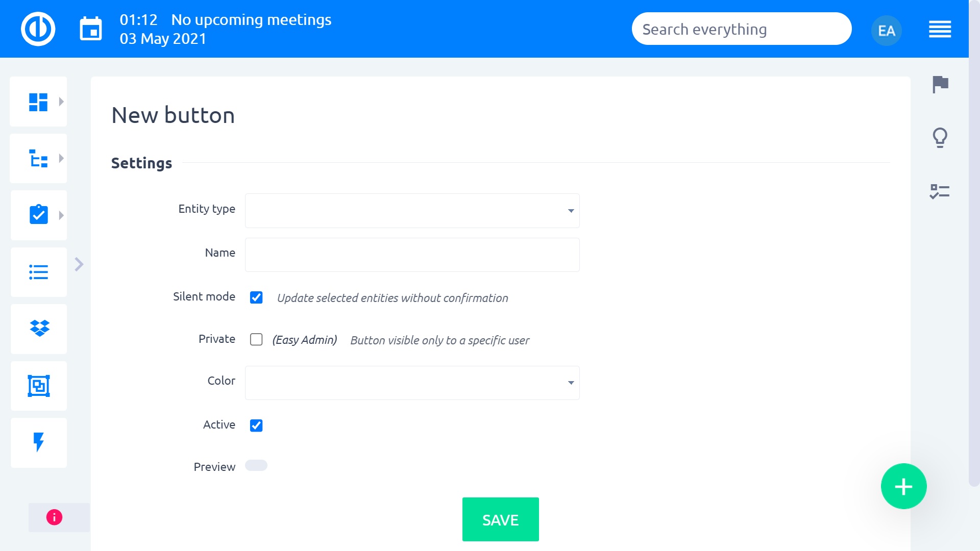980x551 pixels.
Task: Open the calendar meetings icon
Action: coord(91,29)
